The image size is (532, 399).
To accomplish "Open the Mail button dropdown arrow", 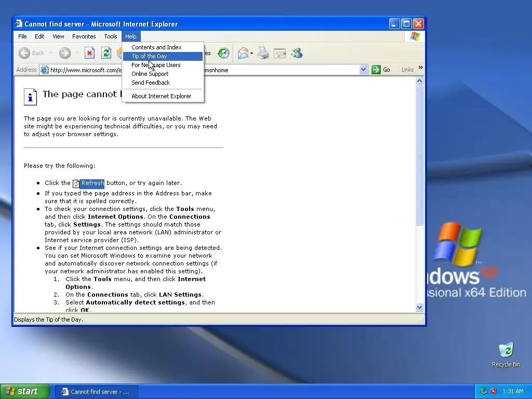I will pos(251,54).
